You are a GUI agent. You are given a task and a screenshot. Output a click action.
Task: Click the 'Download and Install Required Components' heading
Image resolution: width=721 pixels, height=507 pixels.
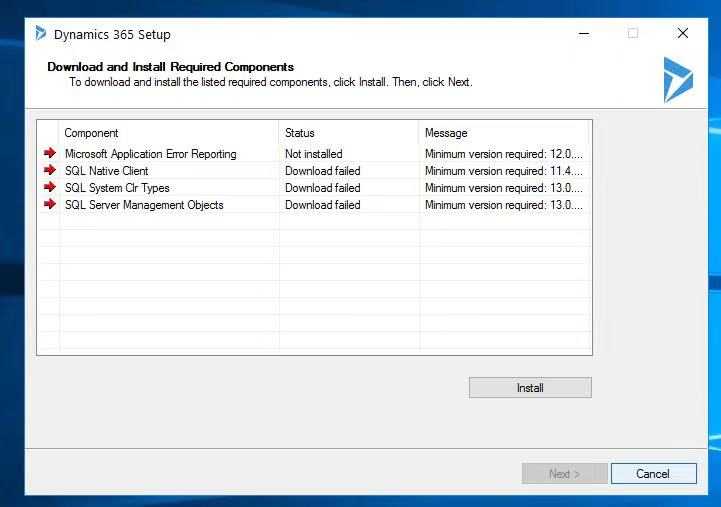coord(171,67)
